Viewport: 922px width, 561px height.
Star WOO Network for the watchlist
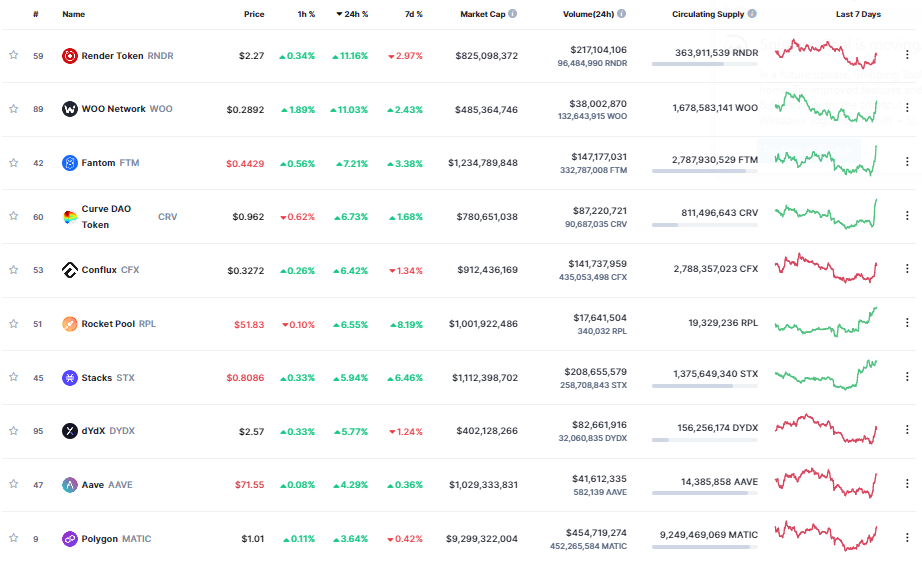click(x=14, y=109)
